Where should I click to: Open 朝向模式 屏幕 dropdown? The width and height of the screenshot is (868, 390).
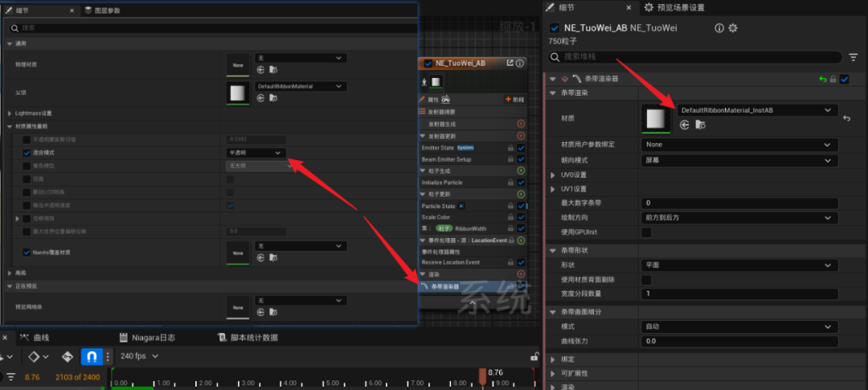coord(739,160)
